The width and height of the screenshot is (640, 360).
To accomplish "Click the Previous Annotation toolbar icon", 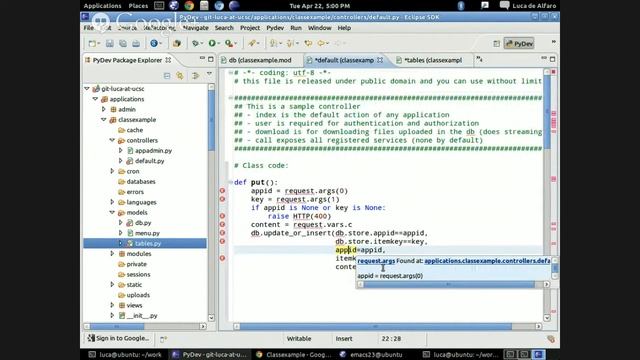I will point(290,43).
